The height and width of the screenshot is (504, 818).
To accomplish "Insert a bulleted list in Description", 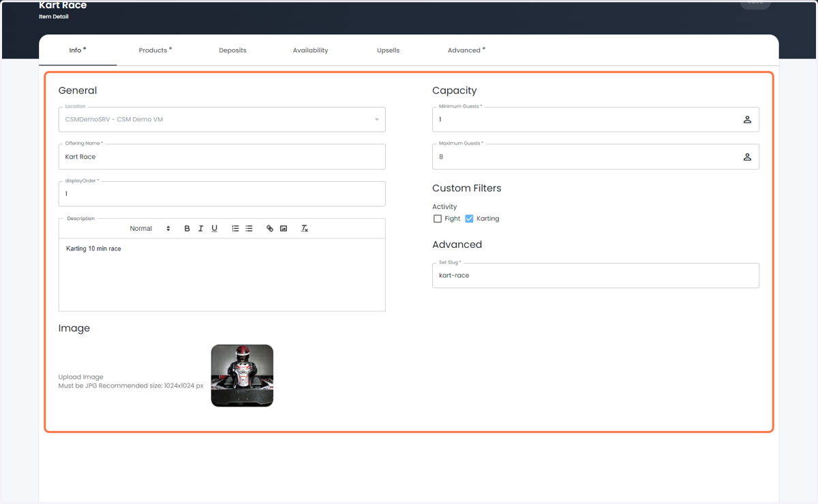I will pyautogui.click(x=249, y=229).
